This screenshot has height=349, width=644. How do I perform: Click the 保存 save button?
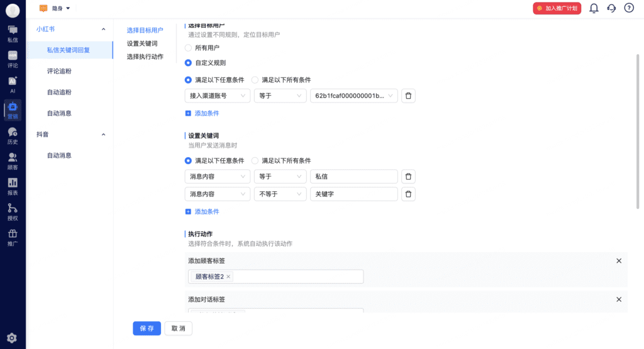(x=147, y=328)
